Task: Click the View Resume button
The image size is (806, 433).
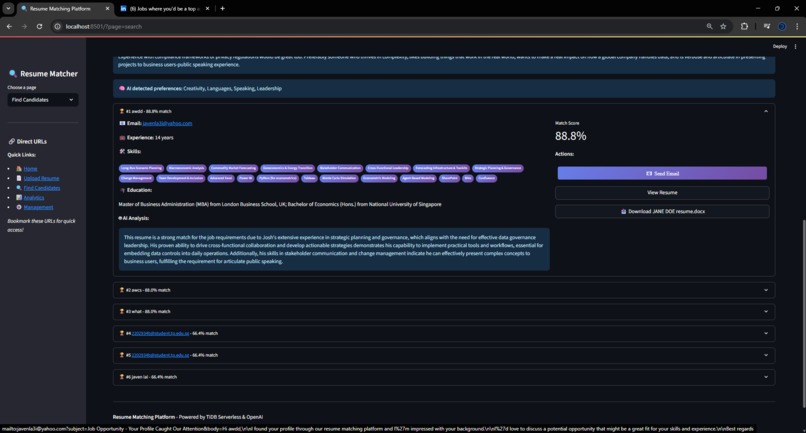Action: coord(662,192)
